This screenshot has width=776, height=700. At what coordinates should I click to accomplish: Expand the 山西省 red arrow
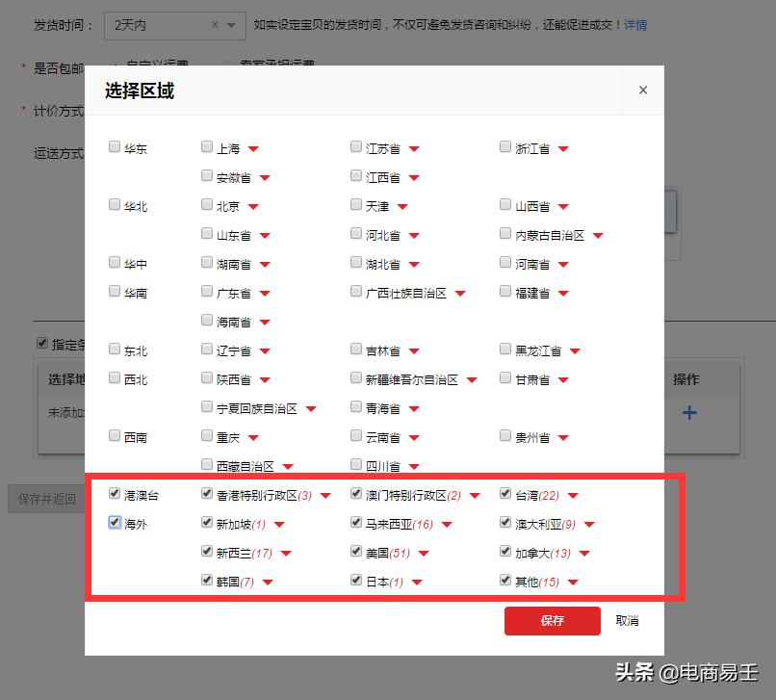click(563, 207)
